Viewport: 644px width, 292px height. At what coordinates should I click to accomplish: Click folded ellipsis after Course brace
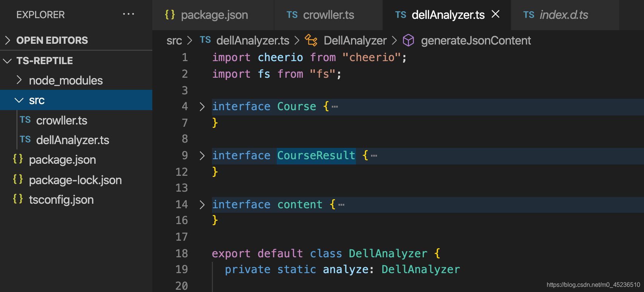335,107
